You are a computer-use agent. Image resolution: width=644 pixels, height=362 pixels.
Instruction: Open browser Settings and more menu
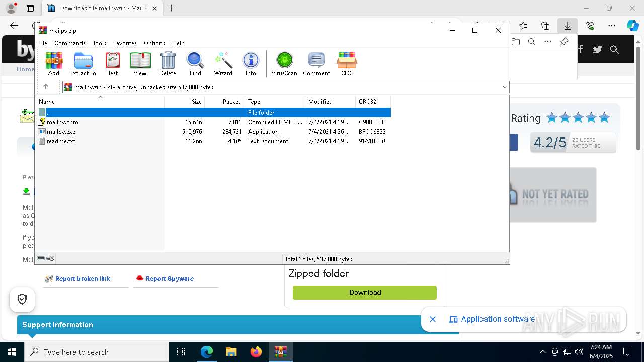612,26
